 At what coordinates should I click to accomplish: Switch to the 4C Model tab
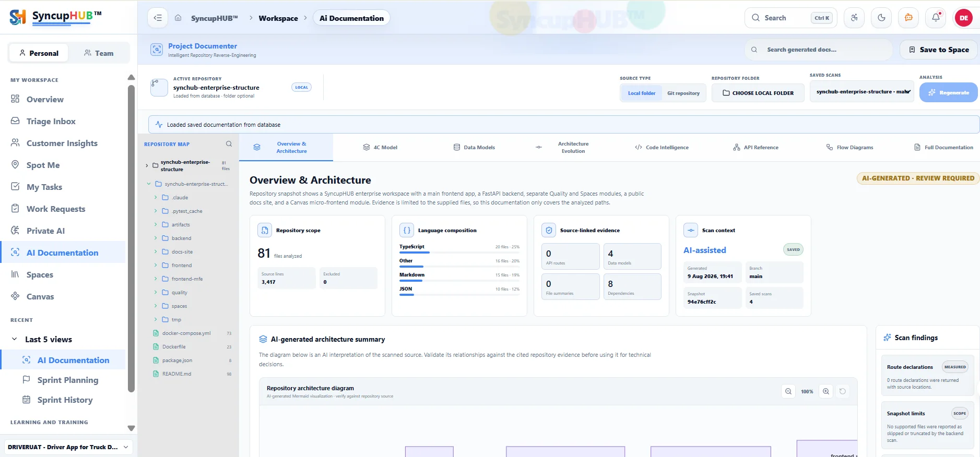(380, 148)
